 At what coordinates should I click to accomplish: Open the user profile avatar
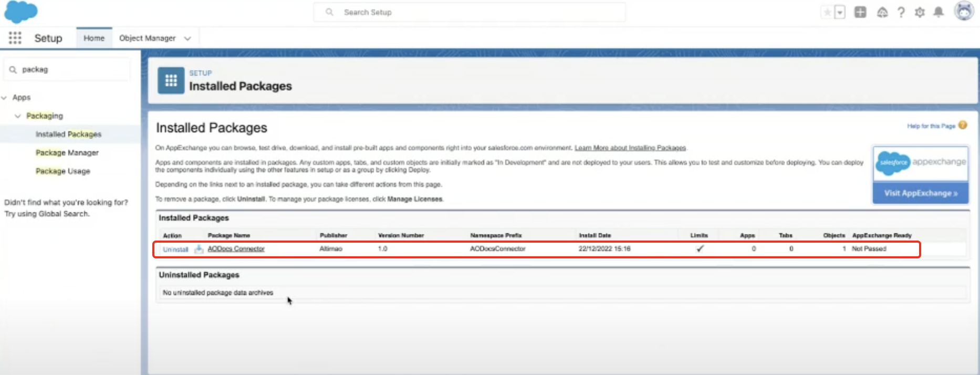click(964, 11)
